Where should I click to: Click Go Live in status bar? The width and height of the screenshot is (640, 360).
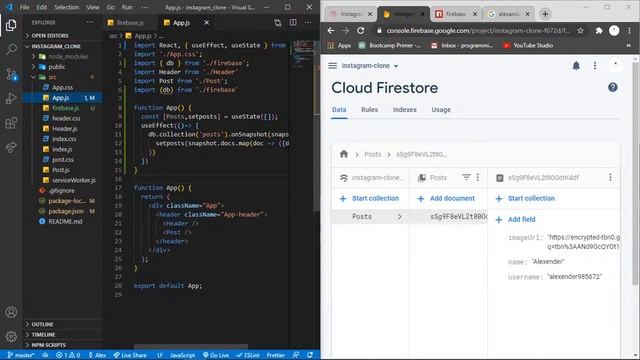(x=216, y=355)
